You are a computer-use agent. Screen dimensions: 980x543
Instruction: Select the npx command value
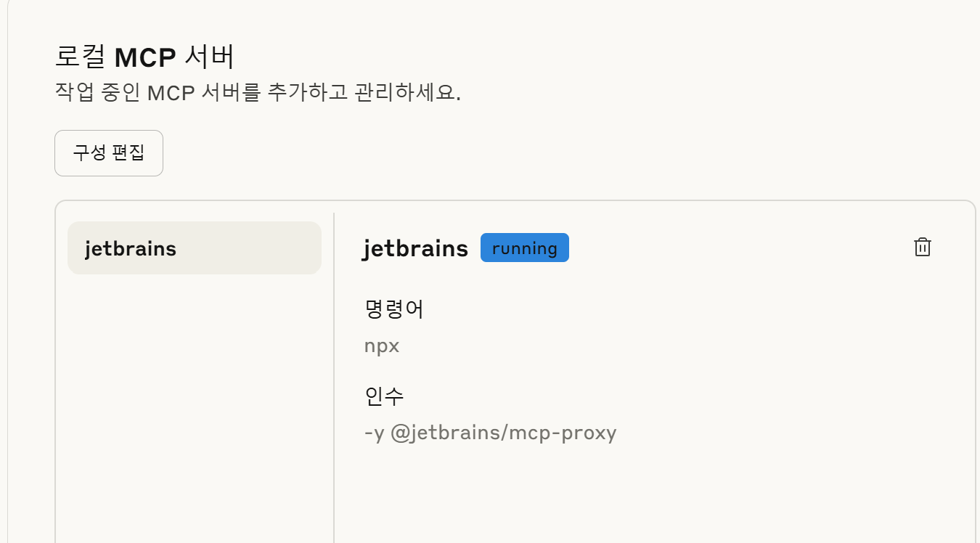(382, 346)
